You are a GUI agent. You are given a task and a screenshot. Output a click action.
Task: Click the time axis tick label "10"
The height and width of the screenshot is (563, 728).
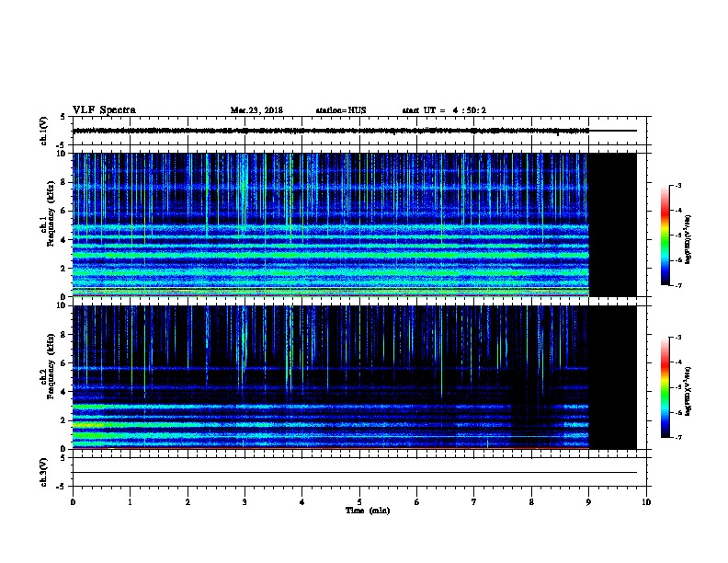(x=646, y=502)
